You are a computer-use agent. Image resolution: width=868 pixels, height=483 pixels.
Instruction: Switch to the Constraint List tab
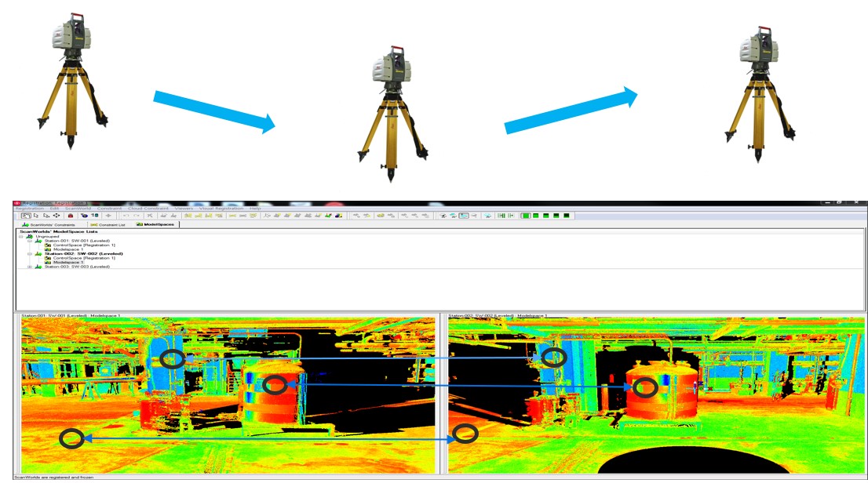coord(107,224)
